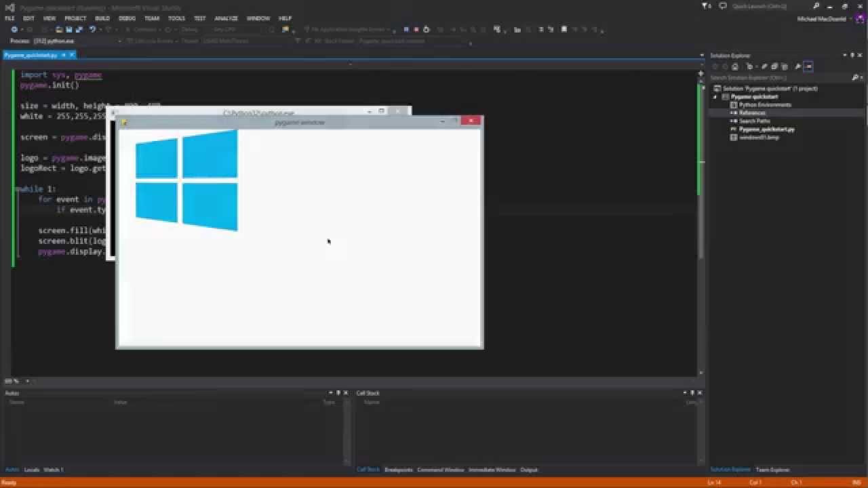Open the BUILD menu
The width and height of the screenshot is (868, 488).
pos(102,18)
